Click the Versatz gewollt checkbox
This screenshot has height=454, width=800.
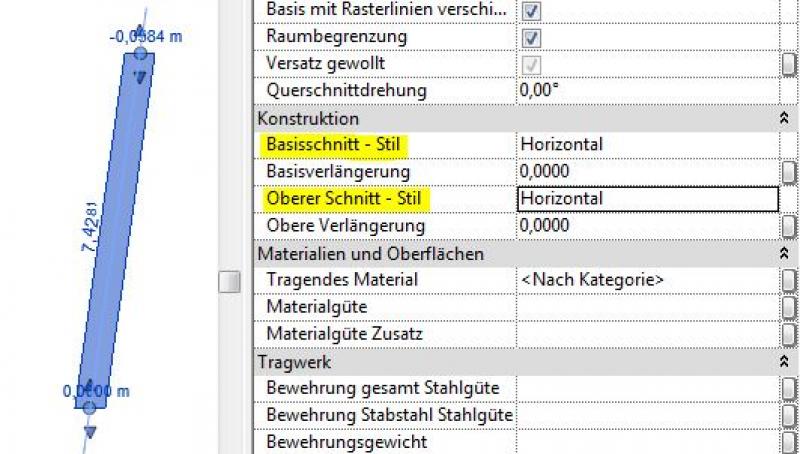[x=532, y=65]
